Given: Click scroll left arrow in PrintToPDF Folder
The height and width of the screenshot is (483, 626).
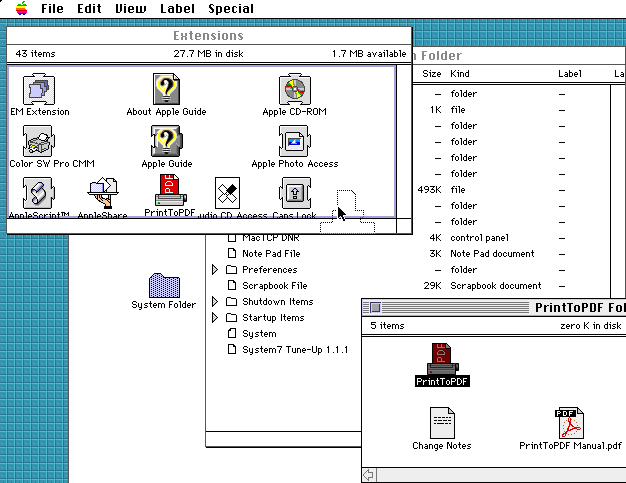Looking at the screenshot, I should tap(368, 475).
